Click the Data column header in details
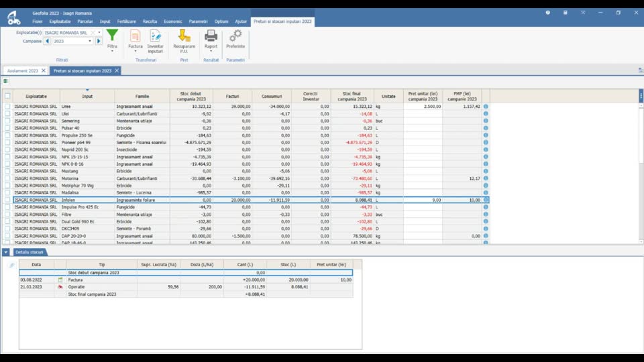Viewport: 644px width, 362px height. coord(36,265)
